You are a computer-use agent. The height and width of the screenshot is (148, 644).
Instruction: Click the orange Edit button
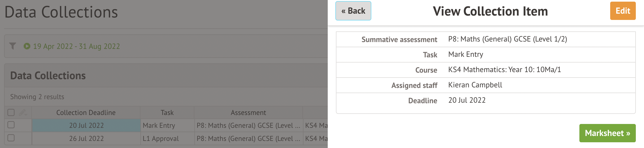pos(623,11)
